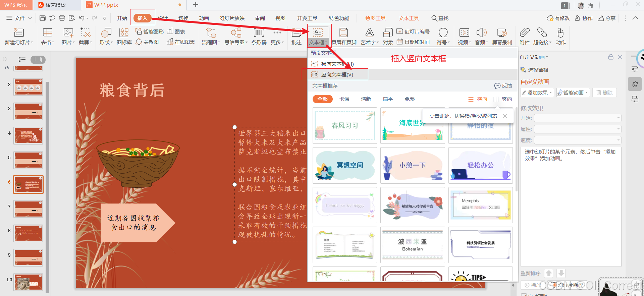Select slide 4 thumbnail
The height and width of the screenshot is (296, 644).
(28, 135)
